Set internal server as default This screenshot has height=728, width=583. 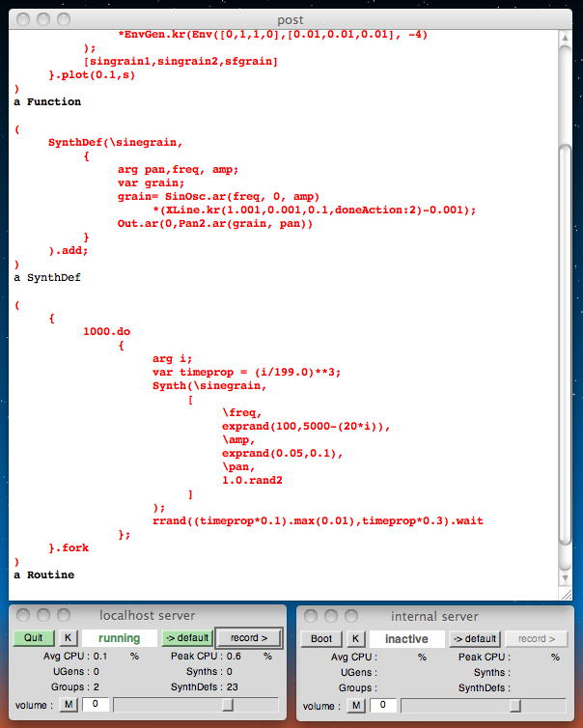click(x=475, y=639)
